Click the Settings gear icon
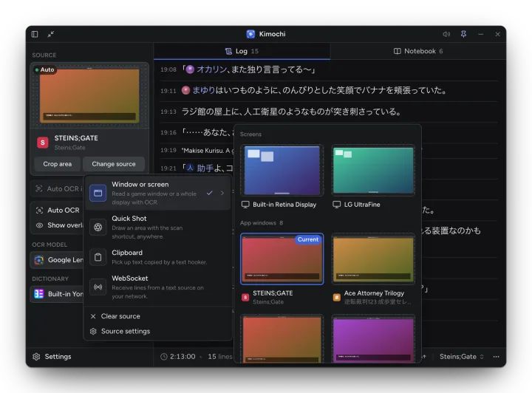Image resolution: width=532 pixels, height=393 pixels. (x=36, y=357)
